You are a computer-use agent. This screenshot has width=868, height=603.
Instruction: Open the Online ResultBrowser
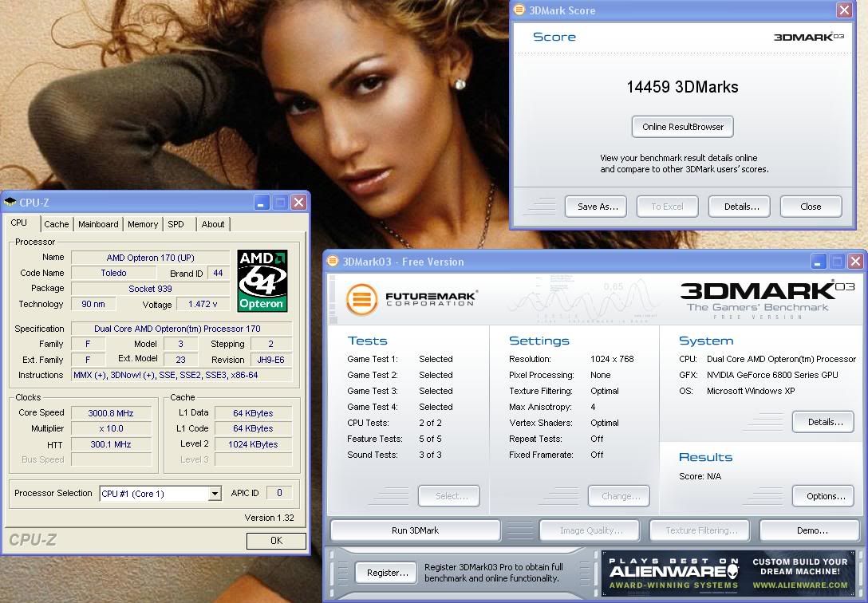pos(683,127)
